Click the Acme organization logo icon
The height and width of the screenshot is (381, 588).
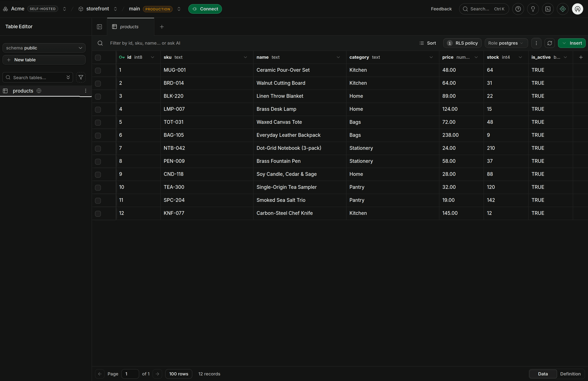click(x=5, y=9)
